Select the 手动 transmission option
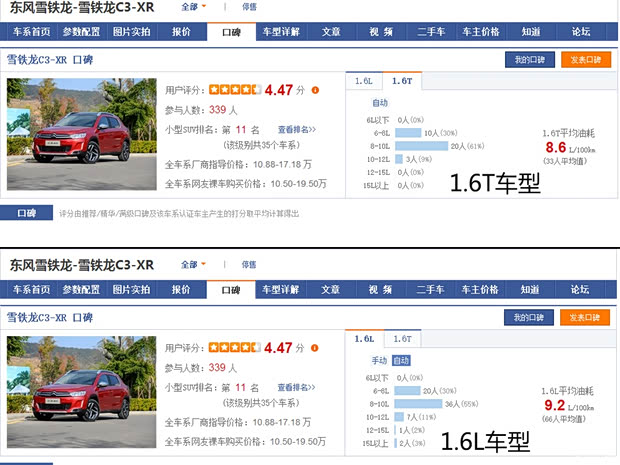 [379, 361]
